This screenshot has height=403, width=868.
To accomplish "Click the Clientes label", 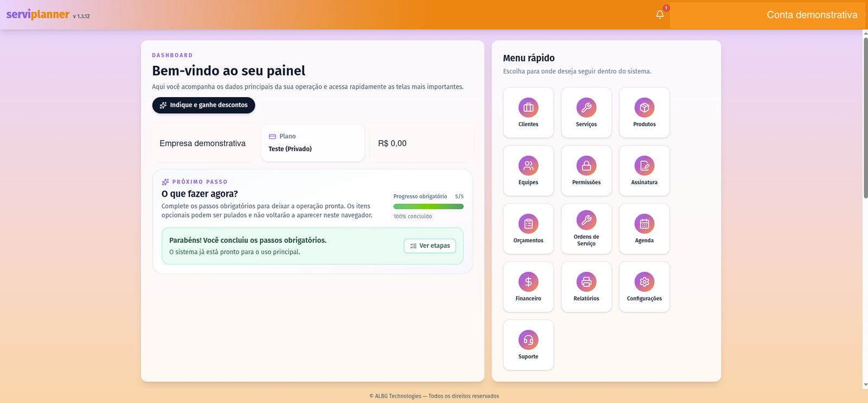I will (x=528, y=124).
